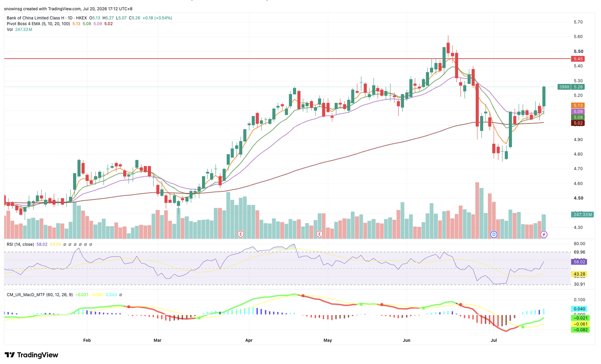601x364 pixels.
Task: Click the Pivot Boss 4 EMA legend name
Action: [38, 24]
